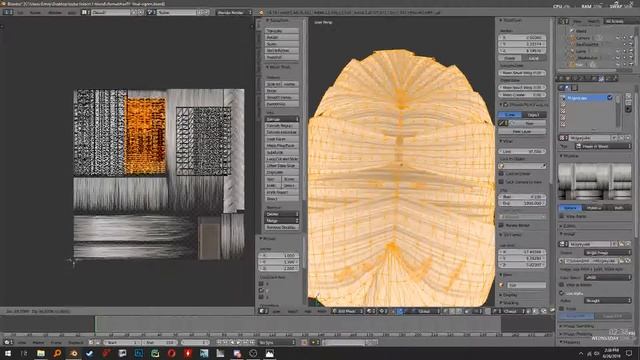Image resolution: width=640 pixels, height=360 pixels.
Task: Click the Mean Crease slider field
Action: 522,95
